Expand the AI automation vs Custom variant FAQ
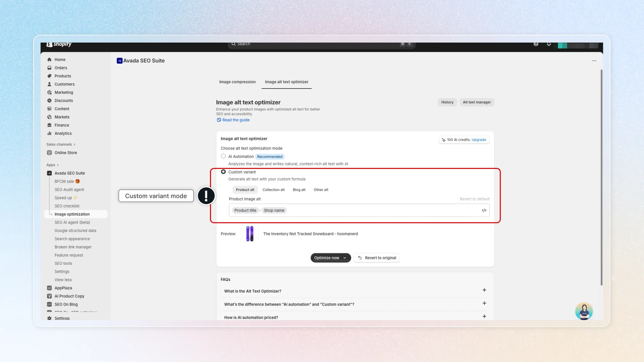Screen dimensions: 644x362 pyautogui.click(x=484, y=303)
